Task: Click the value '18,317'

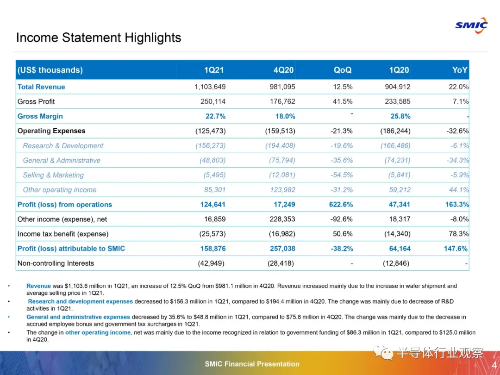Action: tap(399, 219)
